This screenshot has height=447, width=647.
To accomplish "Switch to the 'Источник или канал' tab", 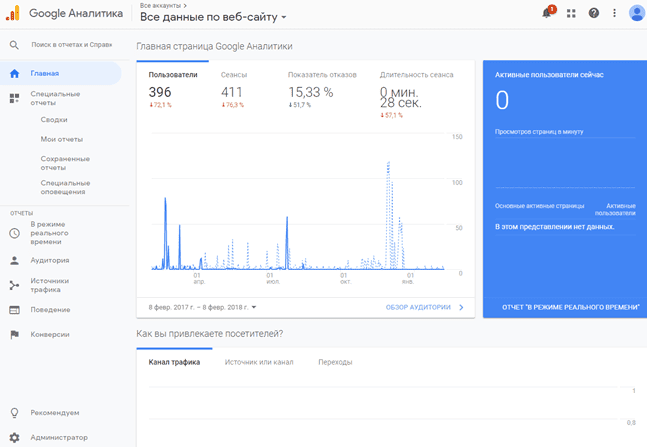I will 259,362.
